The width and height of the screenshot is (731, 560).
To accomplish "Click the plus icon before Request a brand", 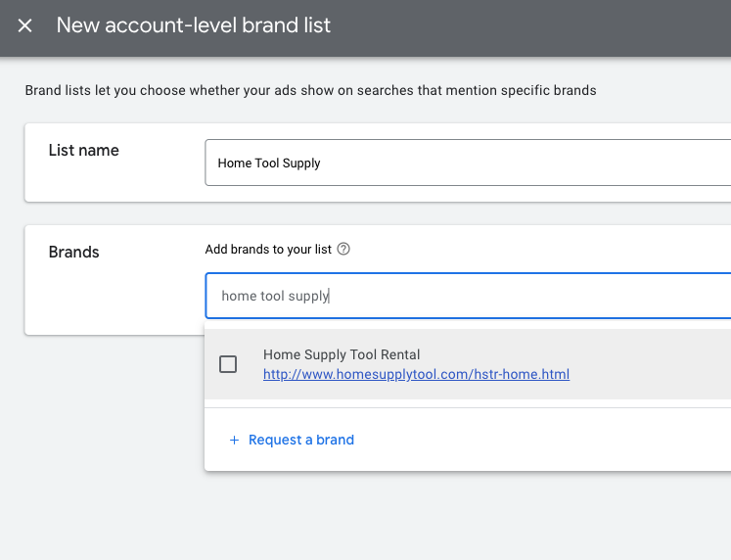I will [x=235, y=440].
